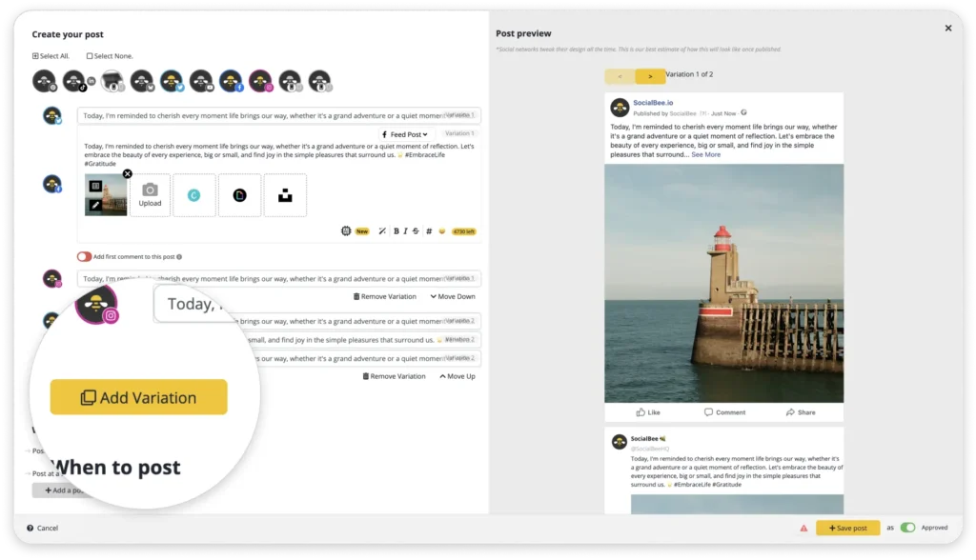Go to next variation in preview
Viewport: 976px width, 560px height.
(650, 76)
